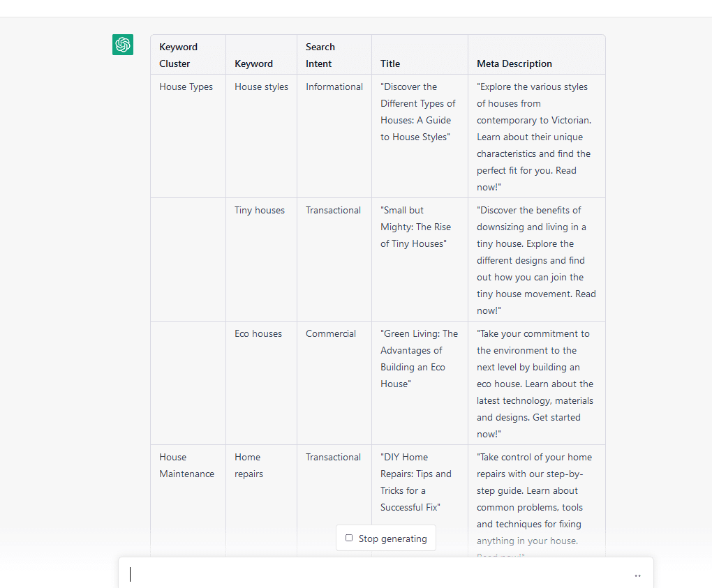Click the Eco houses keyword cell
The image size is (712, 588).
click(258, 334)
